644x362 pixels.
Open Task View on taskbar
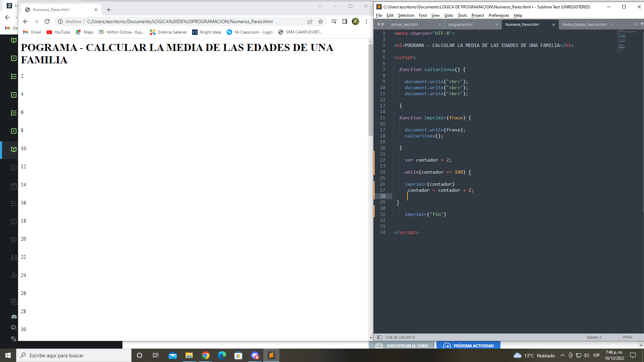156,355
